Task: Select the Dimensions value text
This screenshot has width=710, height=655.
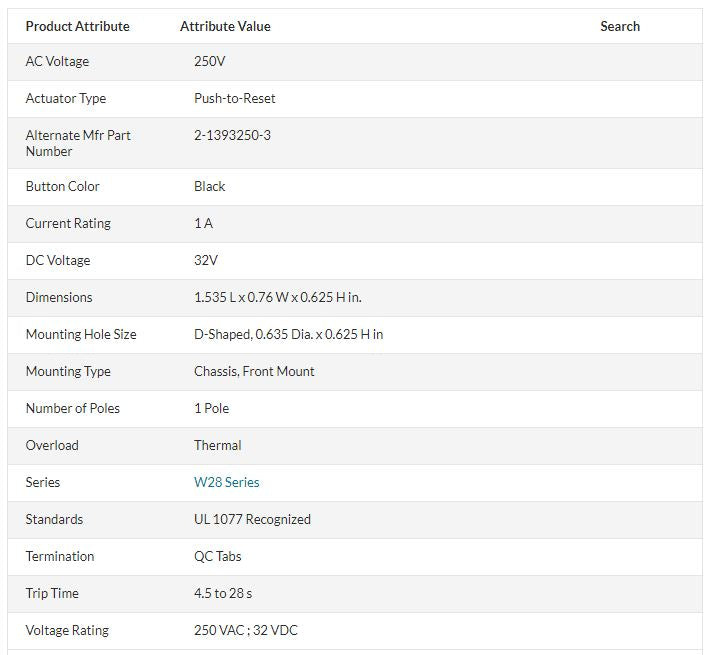Action: click(278, 297)
